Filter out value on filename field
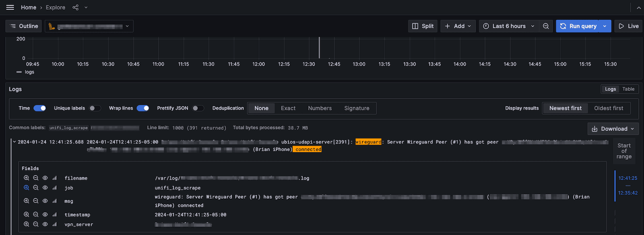This screenshot has width=644, height=235. [x=36, y=178]
